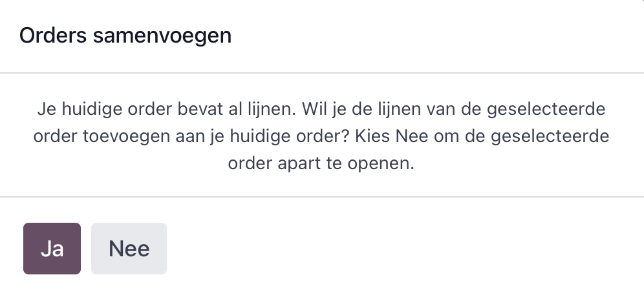Add selected order lines via Ja
Image resolution: width=644 pixels, height=297 pixels.
pyautogui.click(x=52, y=249)
